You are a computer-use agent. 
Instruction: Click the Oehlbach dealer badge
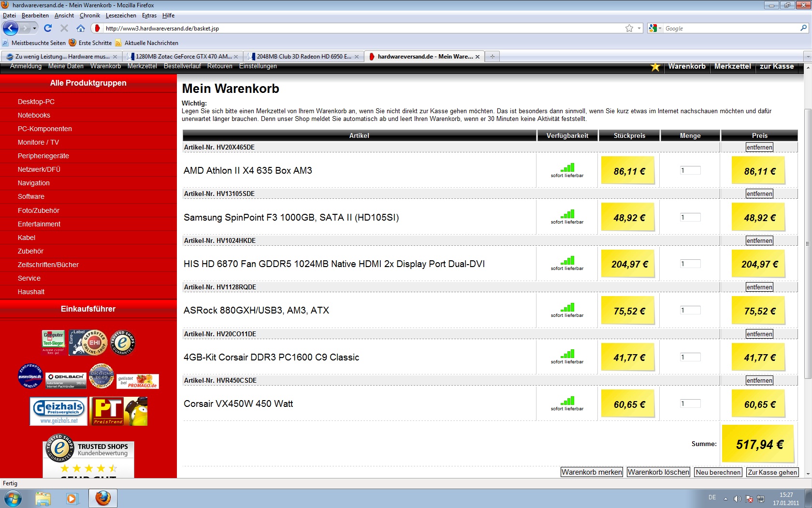[x=66, y=380]
